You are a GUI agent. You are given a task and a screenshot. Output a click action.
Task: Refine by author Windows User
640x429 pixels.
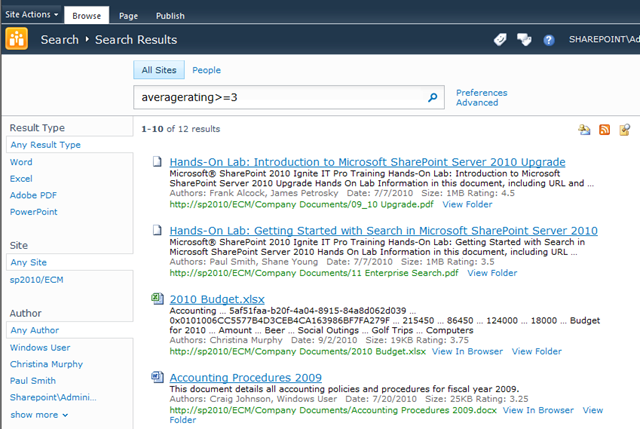40,347
